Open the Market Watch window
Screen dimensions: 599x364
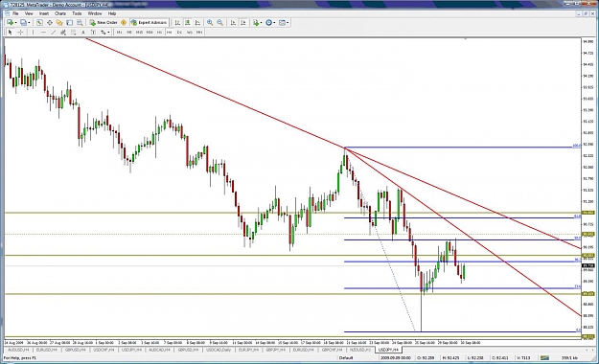[39, 23]
